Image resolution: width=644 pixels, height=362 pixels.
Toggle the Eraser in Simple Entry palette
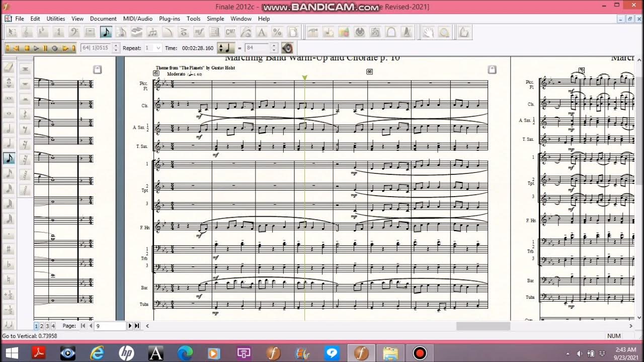point(9,68)
